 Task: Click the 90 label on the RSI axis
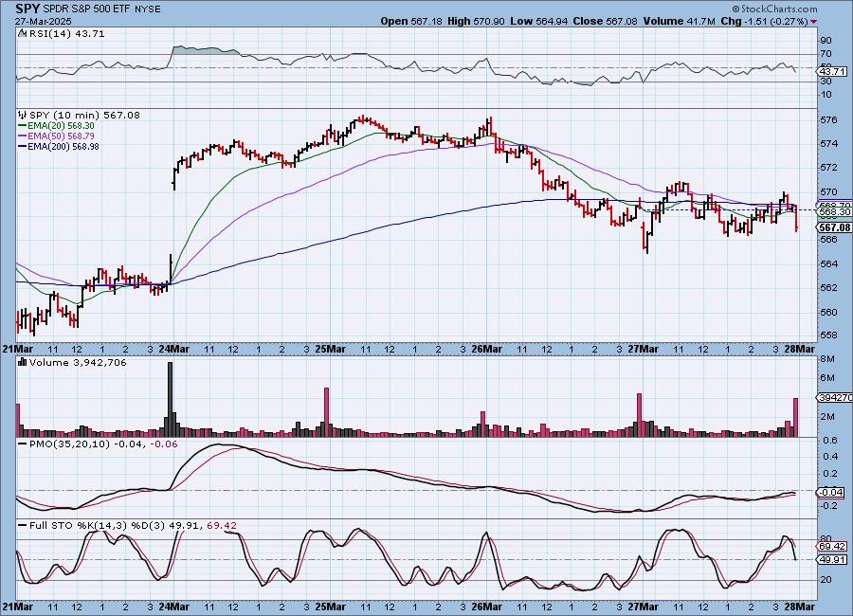tap(826, 40)
